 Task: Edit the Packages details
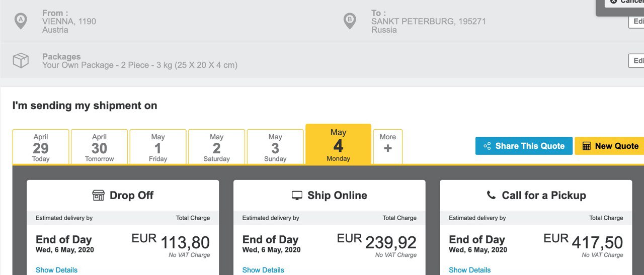[636, 61]
